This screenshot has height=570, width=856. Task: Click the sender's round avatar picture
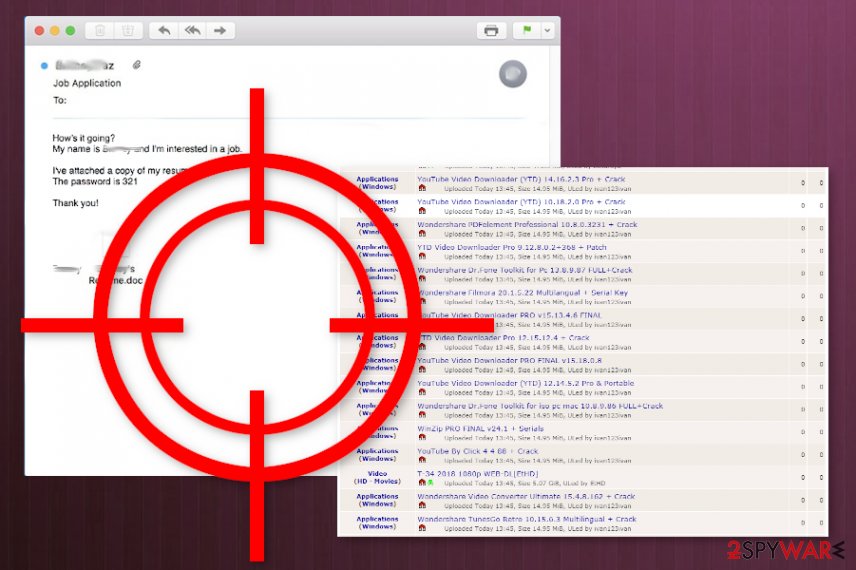(513, 74)
